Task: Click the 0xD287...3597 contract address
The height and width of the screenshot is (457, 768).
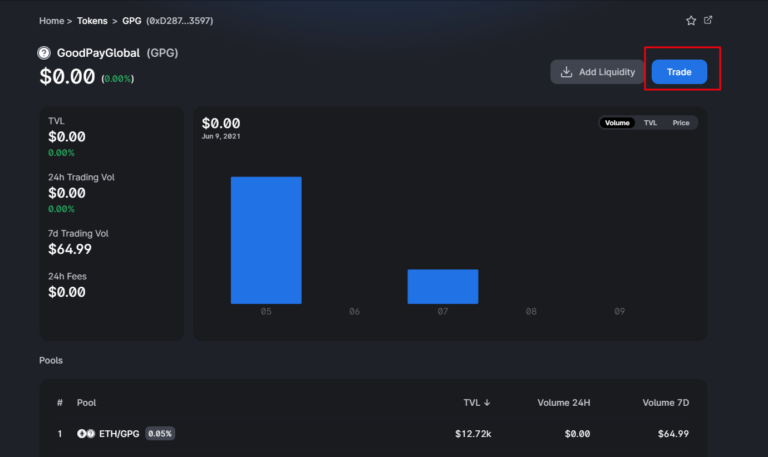Action: click(x=180, y=20)
